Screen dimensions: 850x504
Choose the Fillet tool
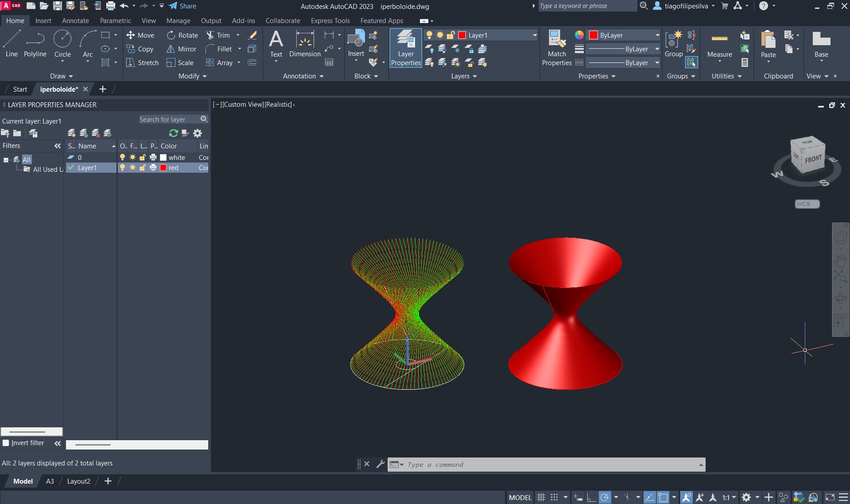click(219, 49)
